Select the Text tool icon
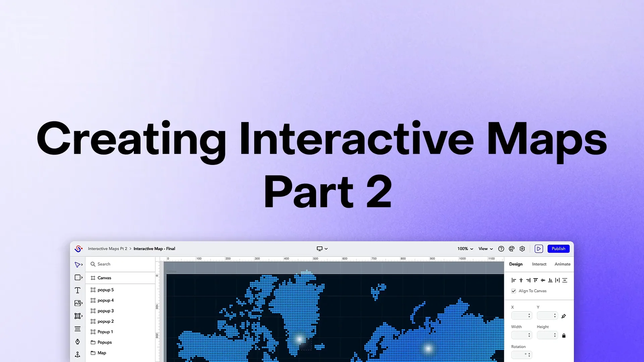The height and width of the screenshot is (362, 644). point(77,290)
